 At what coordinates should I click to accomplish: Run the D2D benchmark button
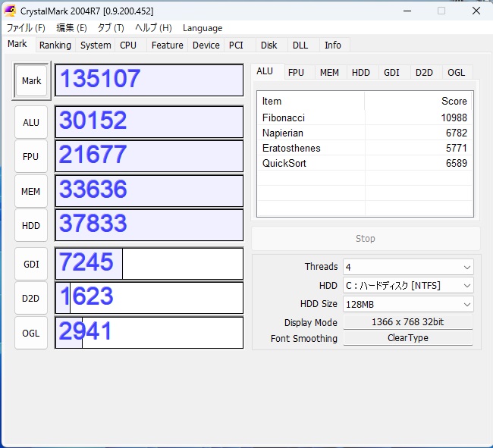pyautogui.click(x=31, y=298)
